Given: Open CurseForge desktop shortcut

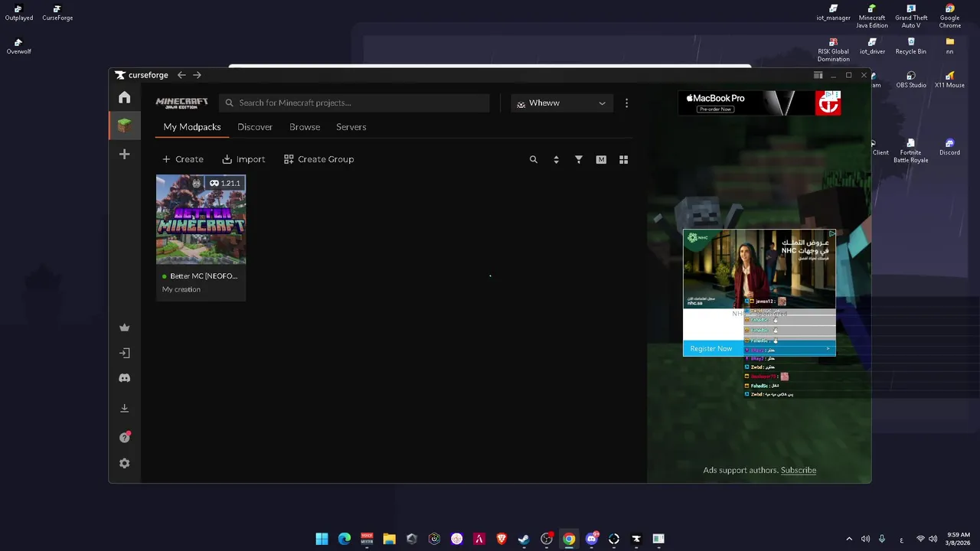Looking at the screenshot, I should click(57, 13).
